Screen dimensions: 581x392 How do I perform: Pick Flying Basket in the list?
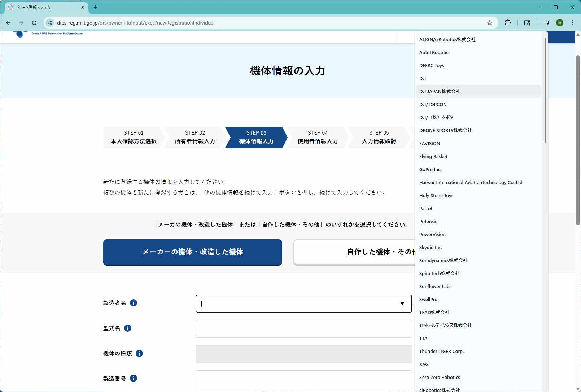pyautogui.click(x=479, y=156)
